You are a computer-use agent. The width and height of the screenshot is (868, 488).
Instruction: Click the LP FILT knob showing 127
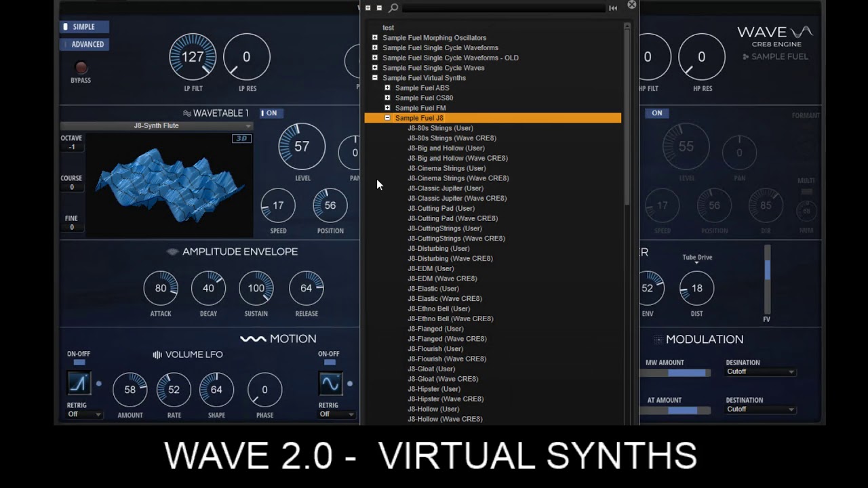[193, 57]
